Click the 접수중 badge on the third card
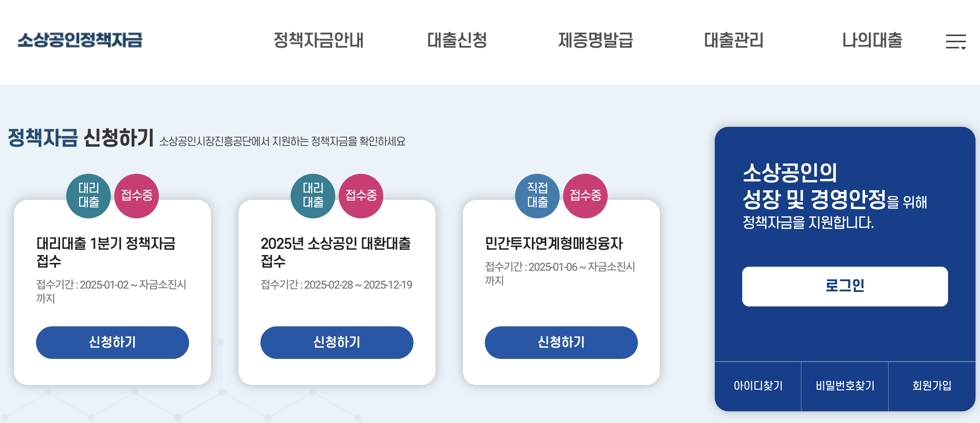 tap(585, 196)
